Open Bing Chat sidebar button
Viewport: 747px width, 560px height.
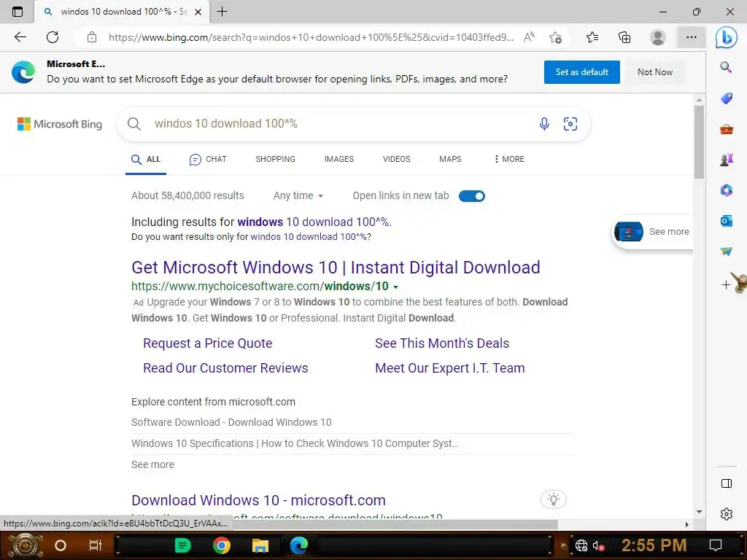click(726, 37)
